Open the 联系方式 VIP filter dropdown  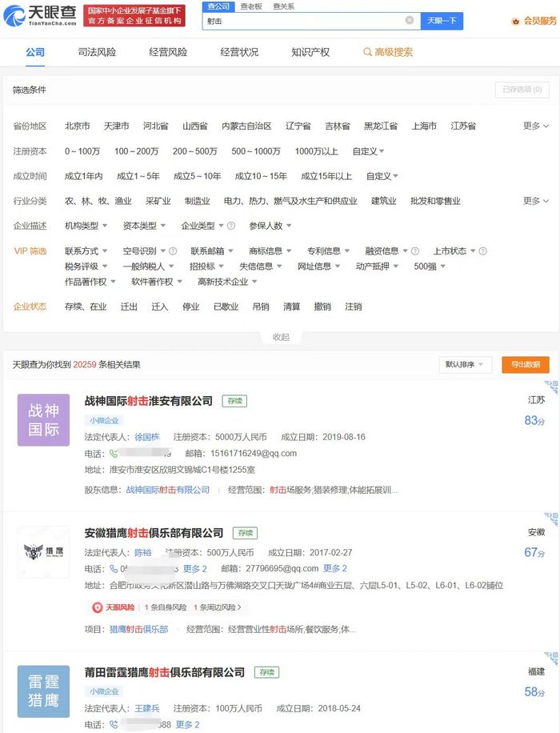pos(86,251)
